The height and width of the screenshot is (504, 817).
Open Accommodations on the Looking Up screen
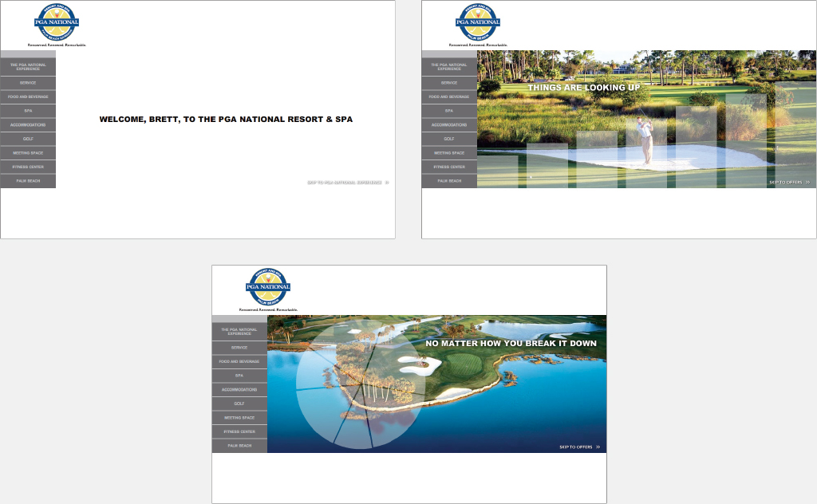pyautogui.click(x=449, y=125)
